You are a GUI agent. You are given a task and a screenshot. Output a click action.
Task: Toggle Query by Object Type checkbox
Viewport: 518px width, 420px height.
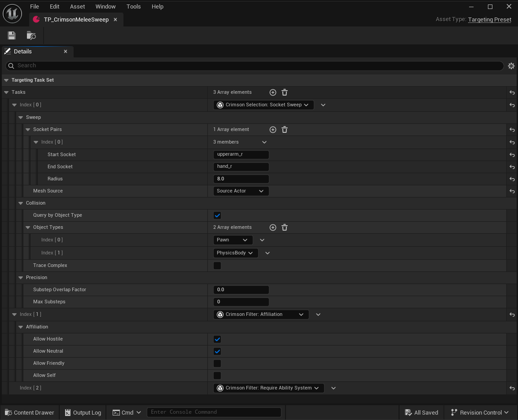pyautogui.click(x=217, y=215)
